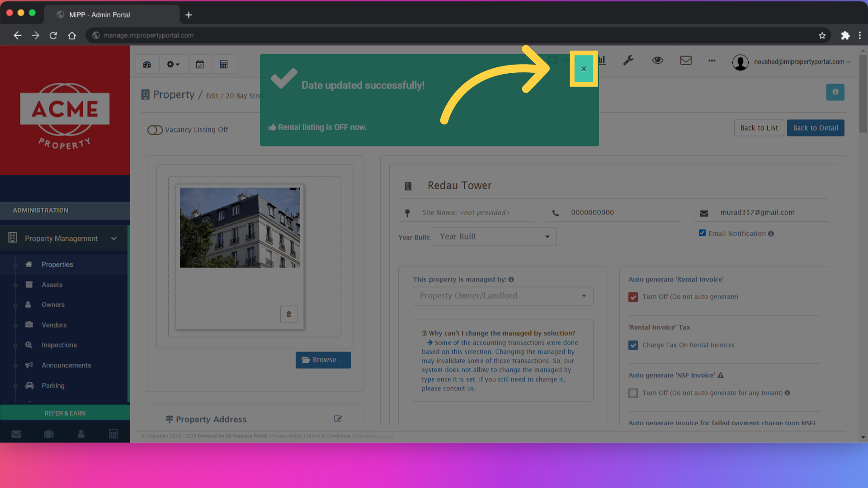Toggle Charge Tax On Rental Invoices
Screen dimensions: 868x488
click(633, 345)
